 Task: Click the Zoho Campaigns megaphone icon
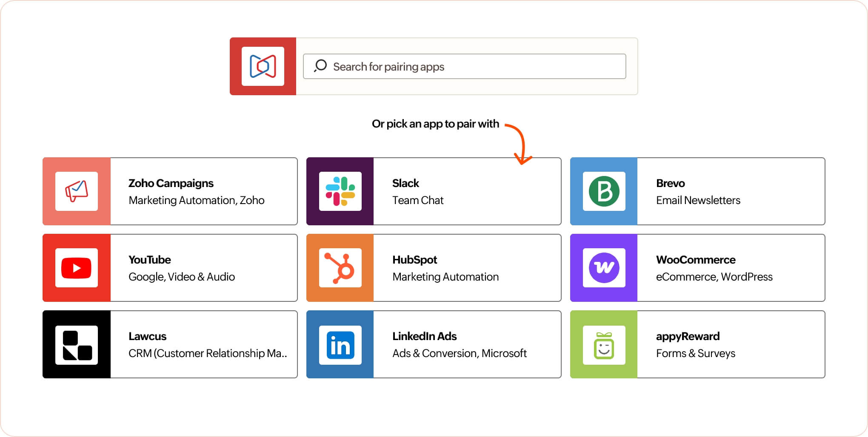[x=76, y=191]
